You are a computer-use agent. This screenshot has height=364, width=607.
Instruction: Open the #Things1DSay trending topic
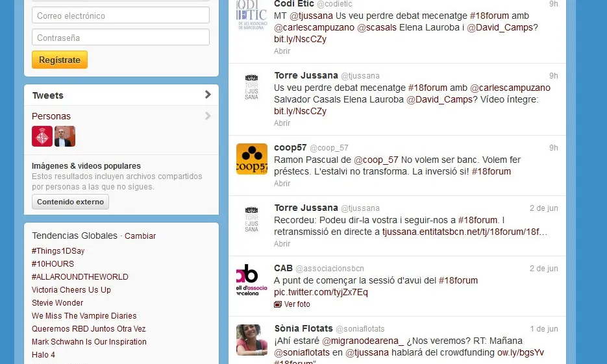pos(58,251)
